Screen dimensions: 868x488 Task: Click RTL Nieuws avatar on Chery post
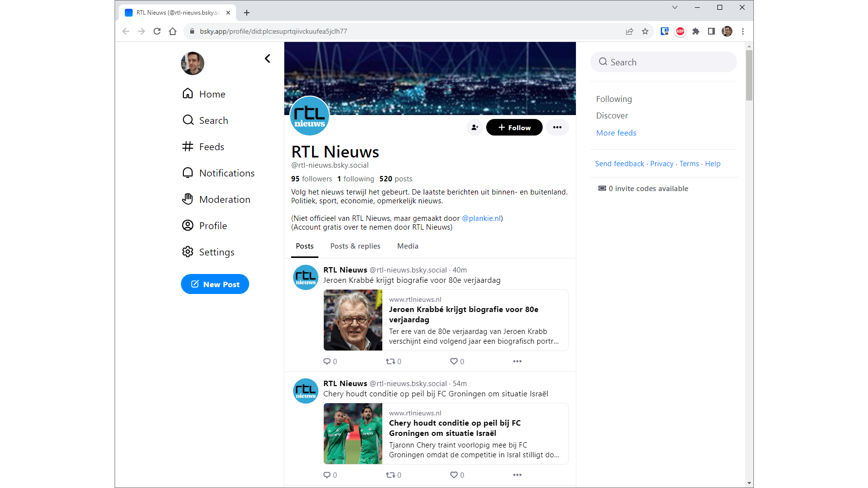pyautogui.click(x=306, y=391)
